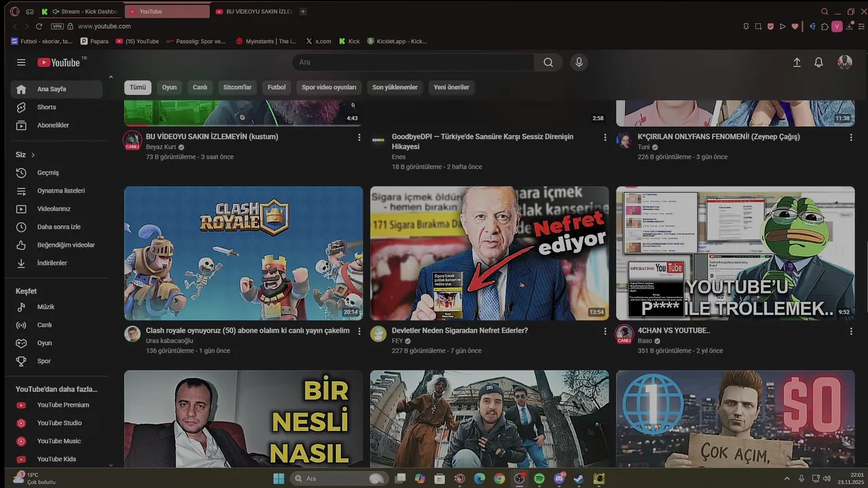The image size is (868, 488).
Task: Click the www.youtube.com address bar
Action: [x=104, y=26]
